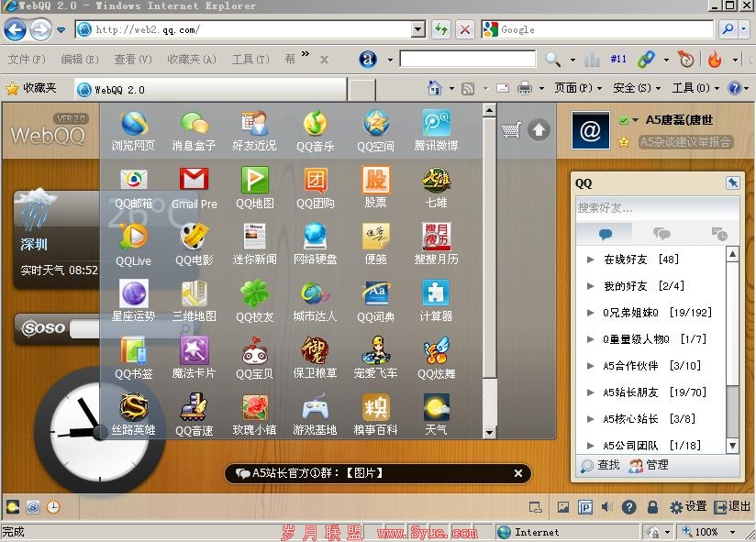Open the 收藏夹(A) menu
Screen dimensions: 756x542
tap(192, 60)
